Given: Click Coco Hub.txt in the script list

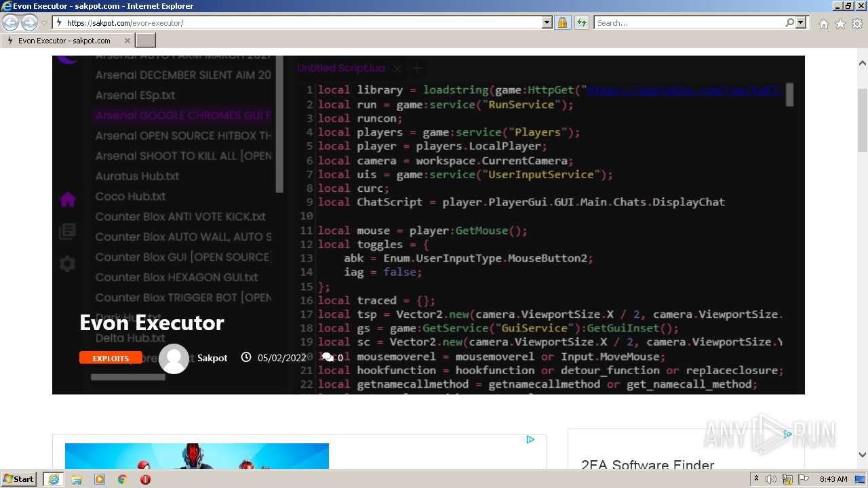Looking at the screenshot, I should click(x=131, y=197).
